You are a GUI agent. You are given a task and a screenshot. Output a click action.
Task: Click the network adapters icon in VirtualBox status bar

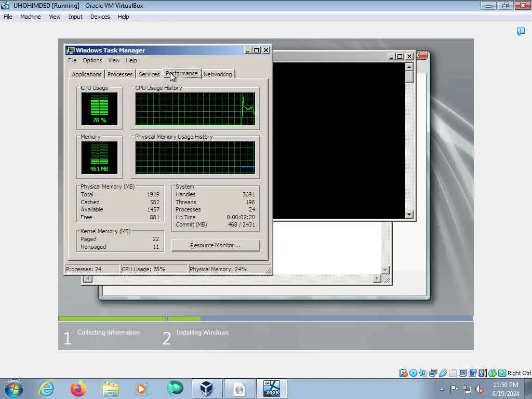[433, 373]
